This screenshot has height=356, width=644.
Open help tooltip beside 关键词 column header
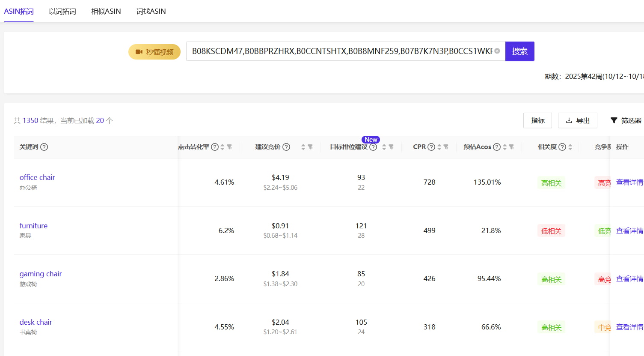click(x=44, y=147)
